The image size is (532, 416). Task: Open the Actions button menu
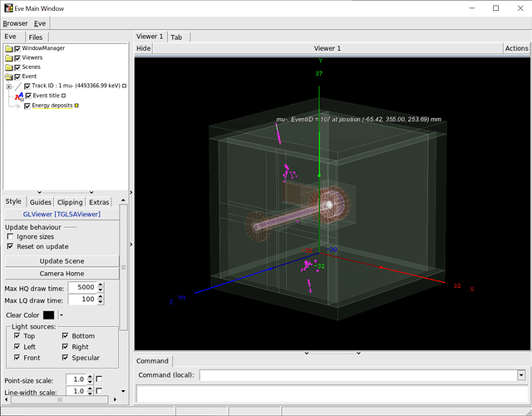pos(516,48)
